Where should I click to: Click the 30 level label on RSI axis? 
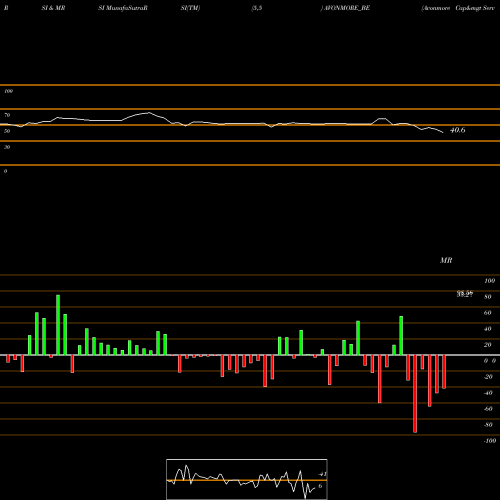(7, 147)
